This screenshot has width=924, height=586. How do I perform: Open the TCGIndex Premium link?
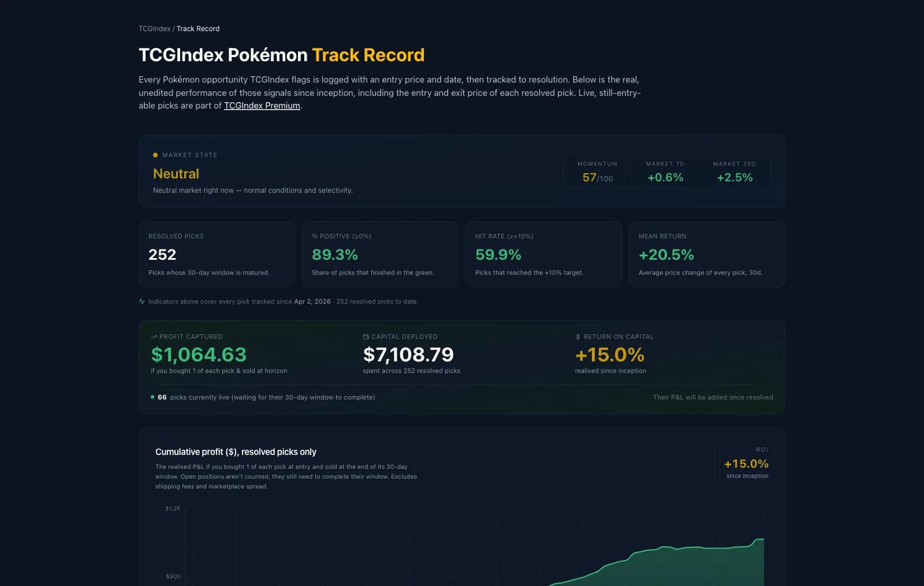(x=262, y=106)
